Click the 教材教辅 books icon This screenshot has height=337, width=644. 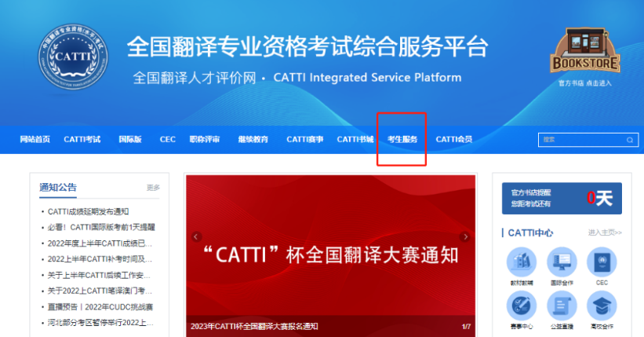click(x=522, y=262)
